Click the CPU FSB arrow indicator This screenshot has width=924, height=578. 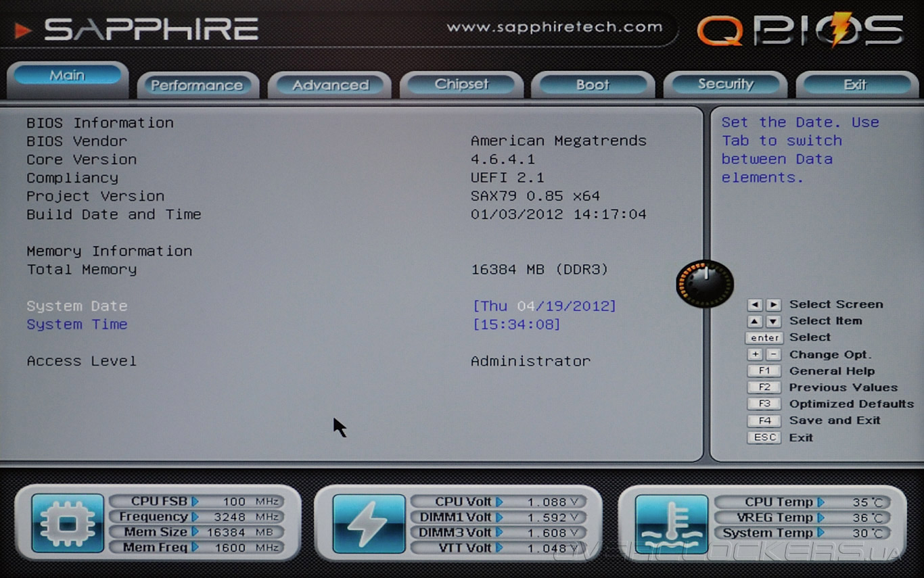coord(195,502)
